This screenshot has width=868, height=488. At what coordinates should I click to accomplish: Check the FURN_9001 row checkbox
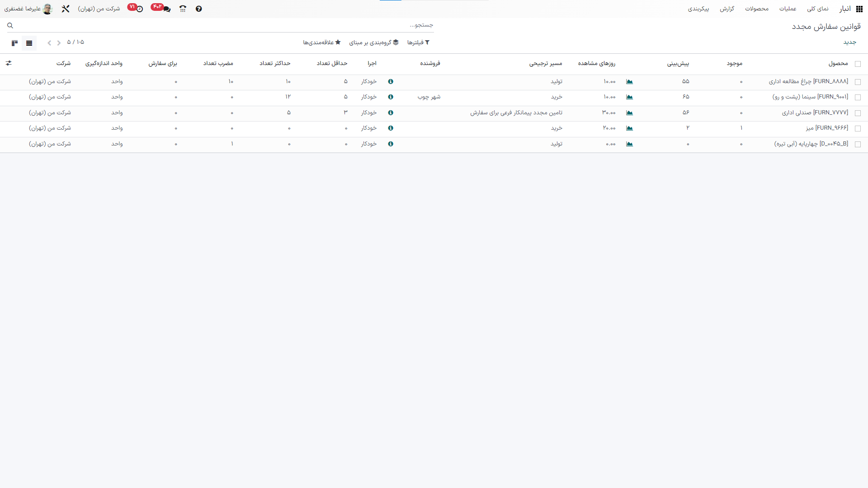point(858,98)
